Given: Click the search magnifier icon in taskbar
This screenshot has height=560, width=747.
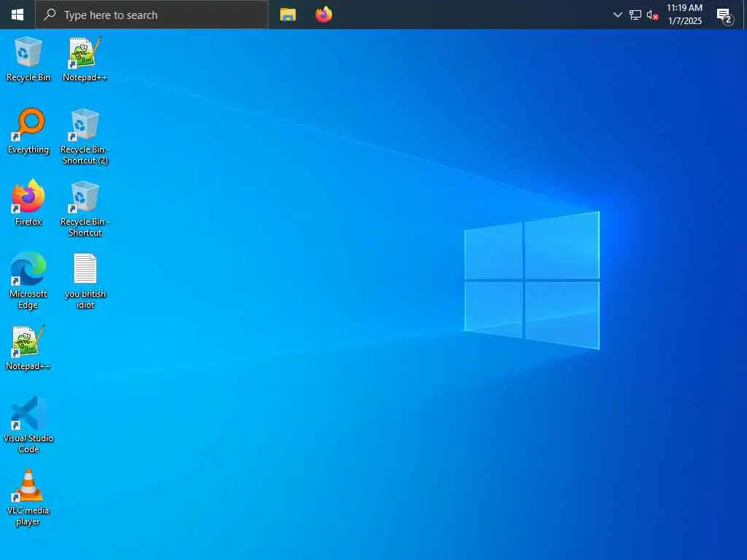Looking at the screenshot, I should pyautogui.click(x=50, y=15).
